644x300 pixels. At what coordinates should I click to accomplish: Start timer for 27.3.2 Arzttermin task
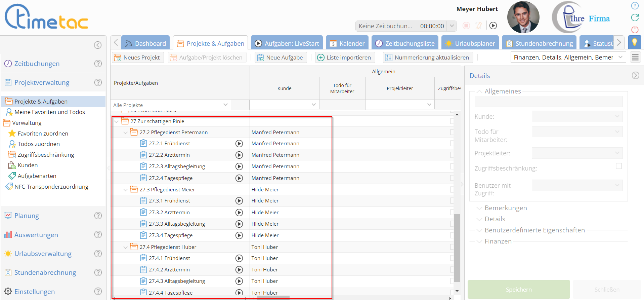pyautogui.click(x=239, y=213)
